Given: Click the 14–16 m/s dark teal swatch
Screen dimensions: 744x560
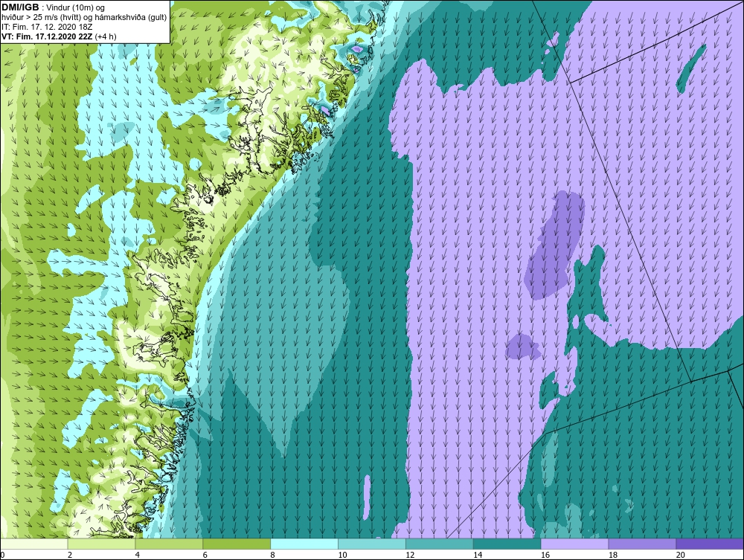Looking at the screenshot, I should coord(507,544).
